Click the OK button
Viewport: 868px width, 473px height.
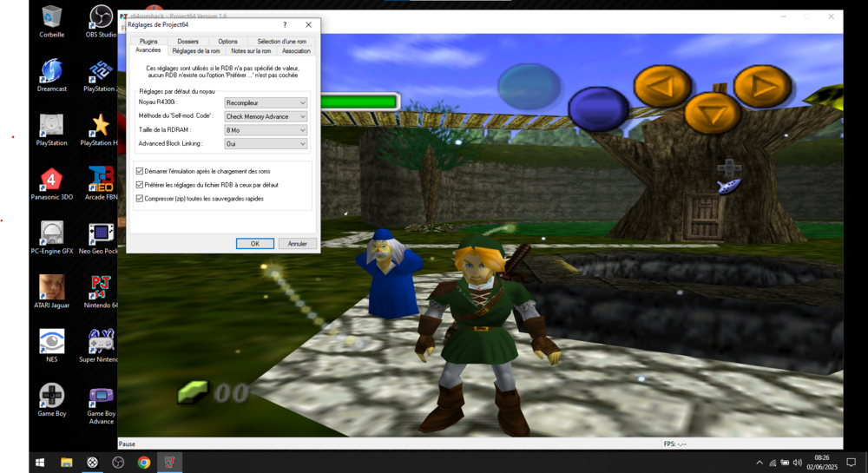click(x=254, y=244)
